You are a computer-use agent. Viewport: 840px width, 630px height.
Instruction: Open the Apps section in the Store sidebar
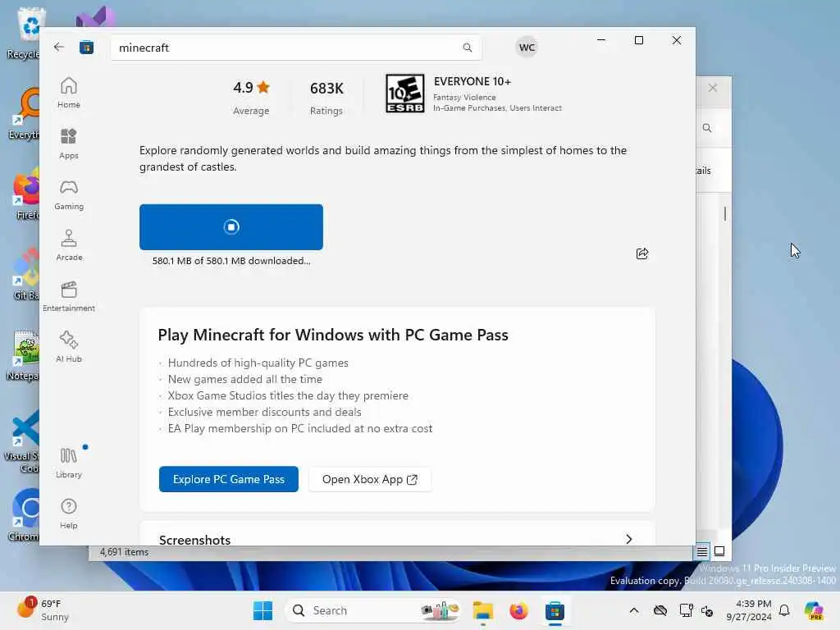pos(69,144)
